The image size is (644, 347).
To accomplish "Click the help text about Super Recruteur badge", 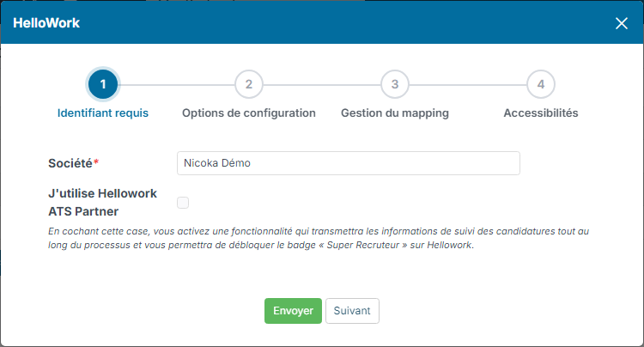I will tap(319, 238).
